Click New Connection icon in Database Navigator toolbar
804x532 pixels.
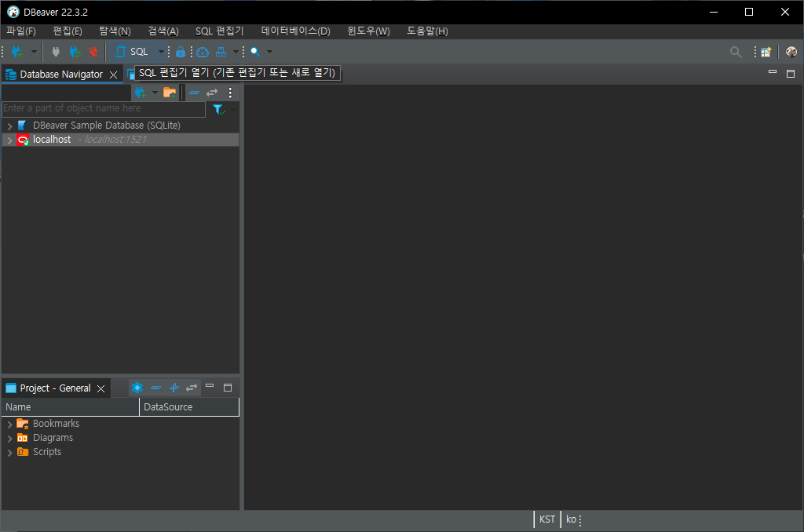(x=140, y=93)
